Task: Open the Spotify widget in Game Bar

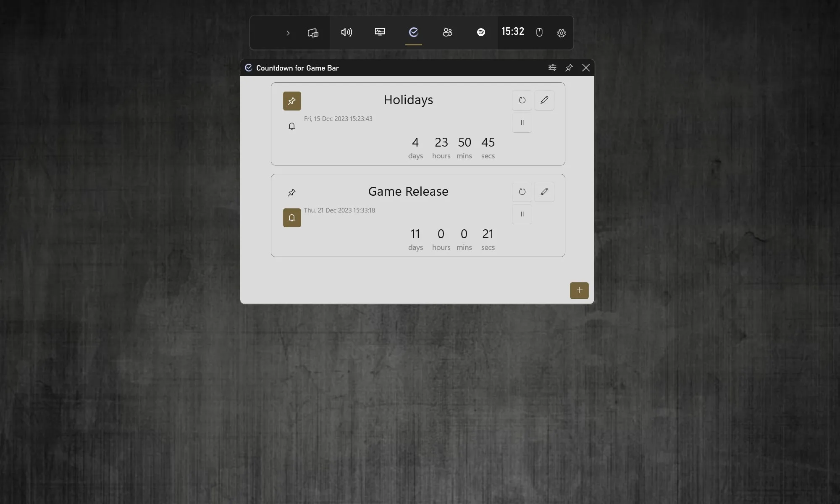Action: [x=481, y=32]
